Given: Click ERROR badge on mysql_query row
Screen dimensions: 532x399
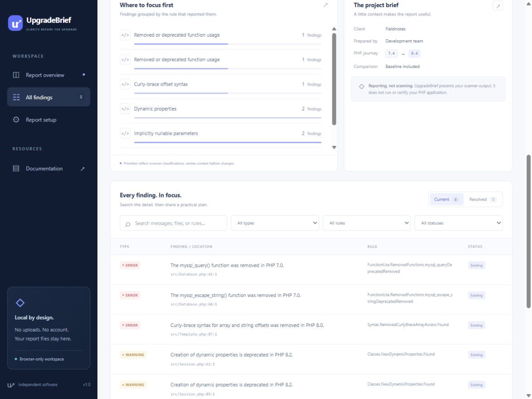Looking at the screenshot, I should coord(130,265).
